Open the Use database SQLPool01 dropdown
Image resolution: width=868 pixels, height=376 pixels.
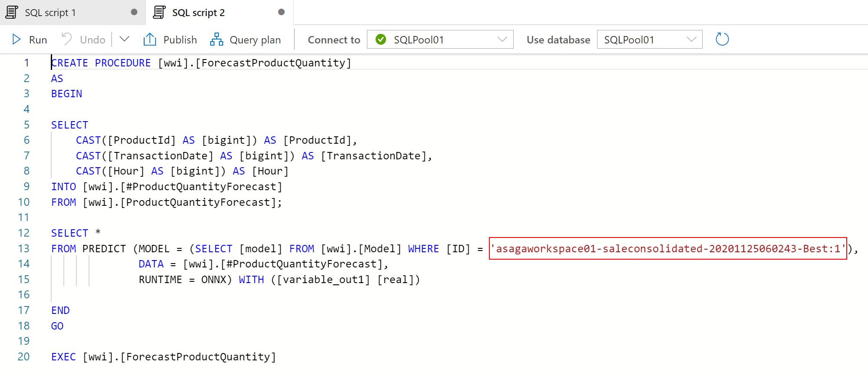click(650, 40)
